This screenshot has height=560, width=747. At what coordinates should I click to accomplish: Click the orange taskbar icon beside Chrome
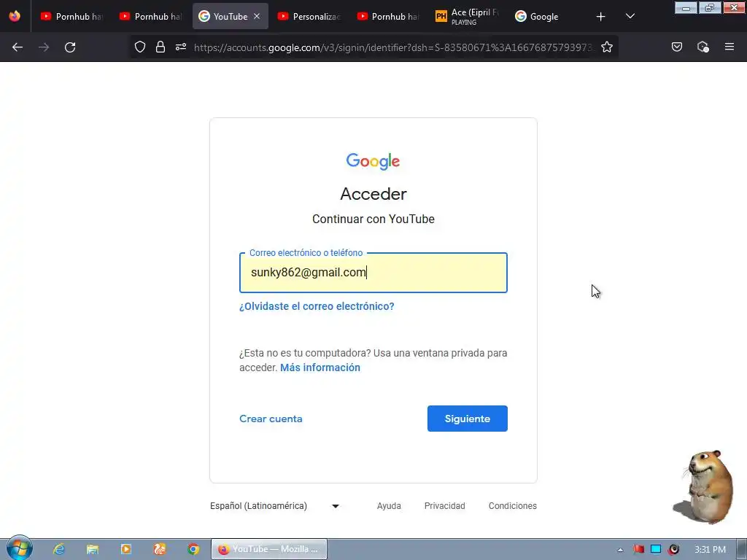click(x=160, y=549)
